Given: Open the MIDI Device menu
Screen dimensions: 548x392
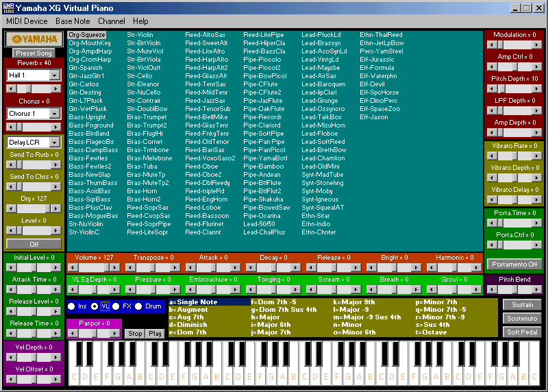Looking at the screenshot, I should point(27,21).
